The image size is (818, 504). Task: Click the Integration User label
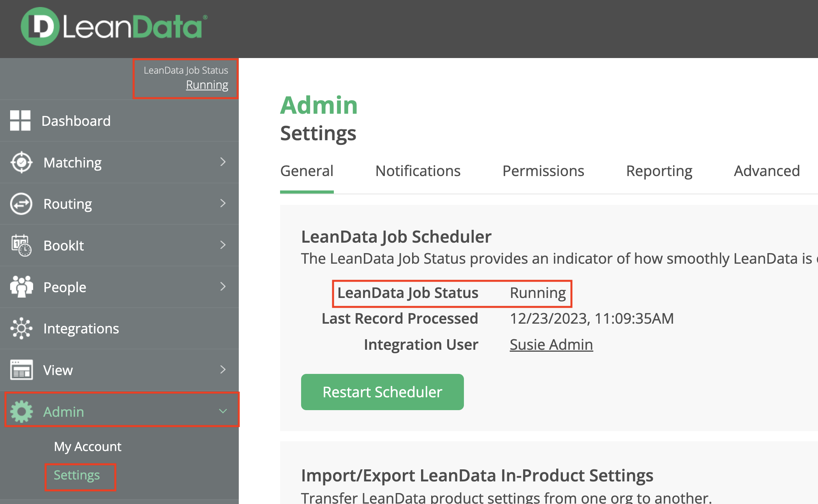click(421, 345)
